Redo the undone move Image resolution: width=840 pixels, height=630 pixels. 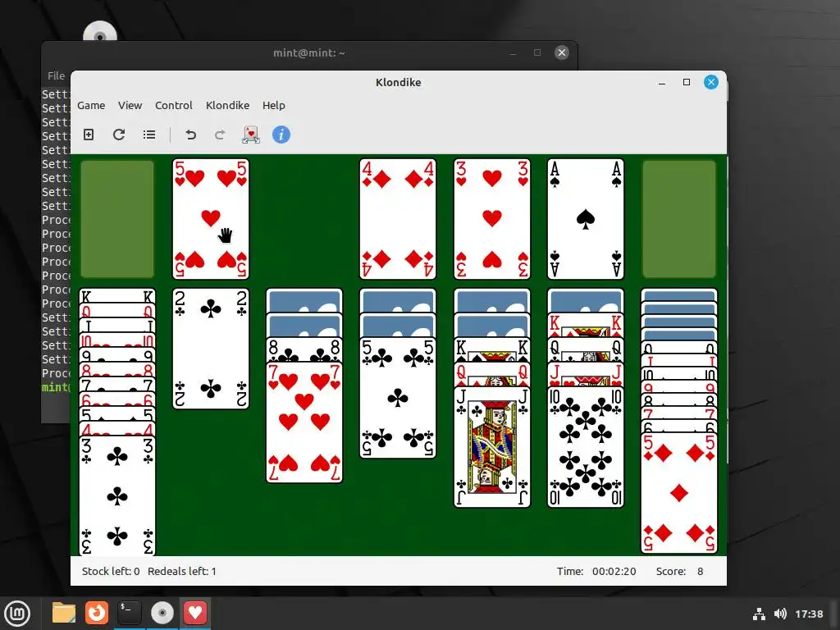[220, 135]
